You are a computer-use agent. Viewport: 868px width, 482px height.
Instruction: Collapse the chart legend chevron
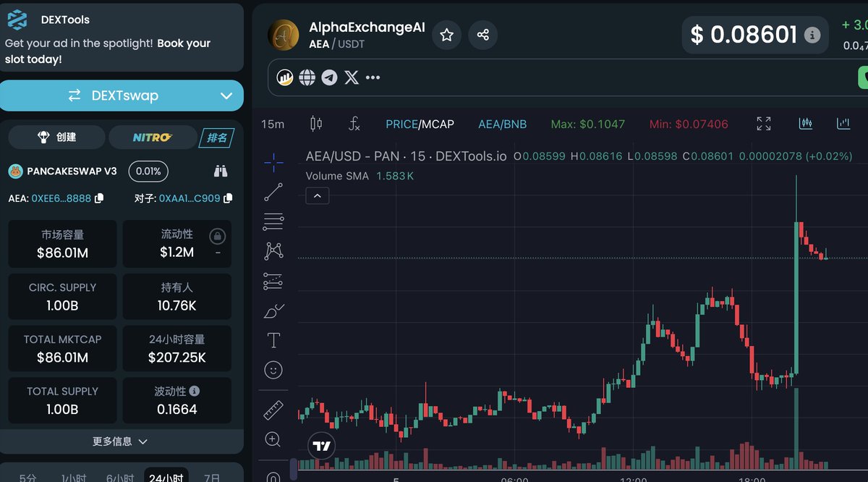click(318, 195)
